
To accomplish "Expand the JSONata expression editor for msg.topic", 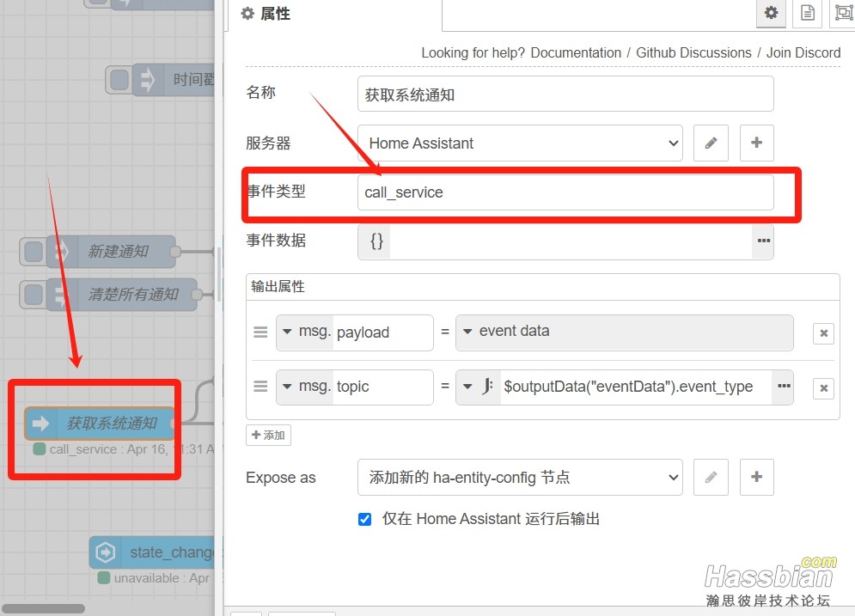I will pos(784,387).
